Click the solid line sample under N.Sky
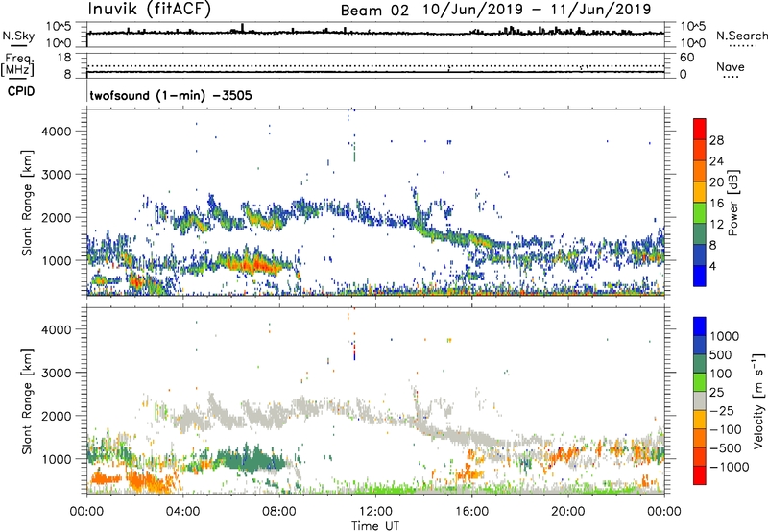 18,45
